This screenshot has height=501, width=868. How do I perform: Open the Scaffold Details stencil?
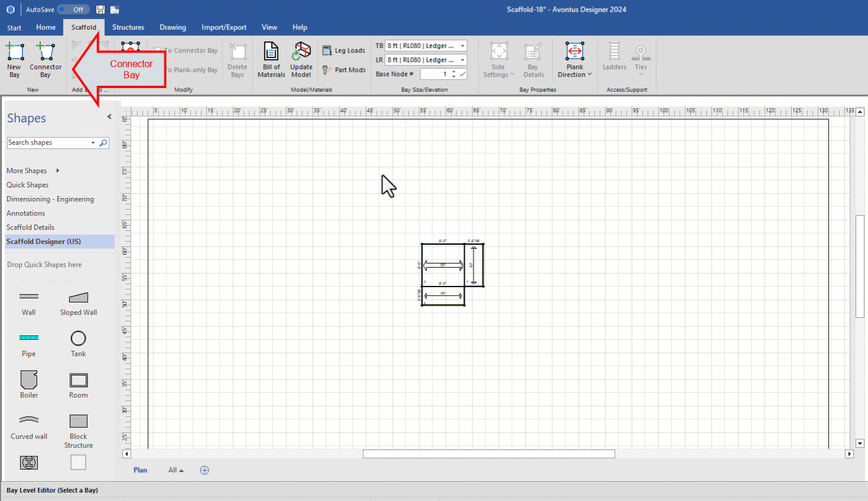(x=30, y=227)
